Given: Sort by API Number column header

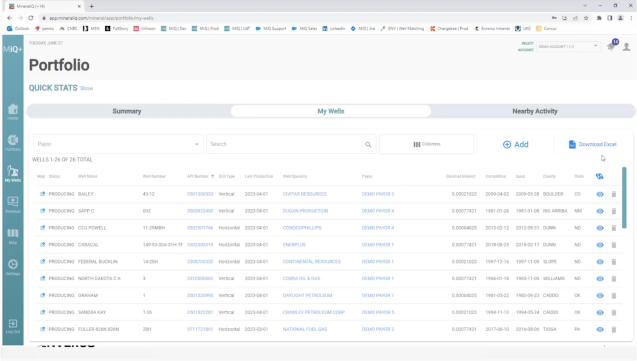Looking at the screenshot, I should tap(200, 176).
